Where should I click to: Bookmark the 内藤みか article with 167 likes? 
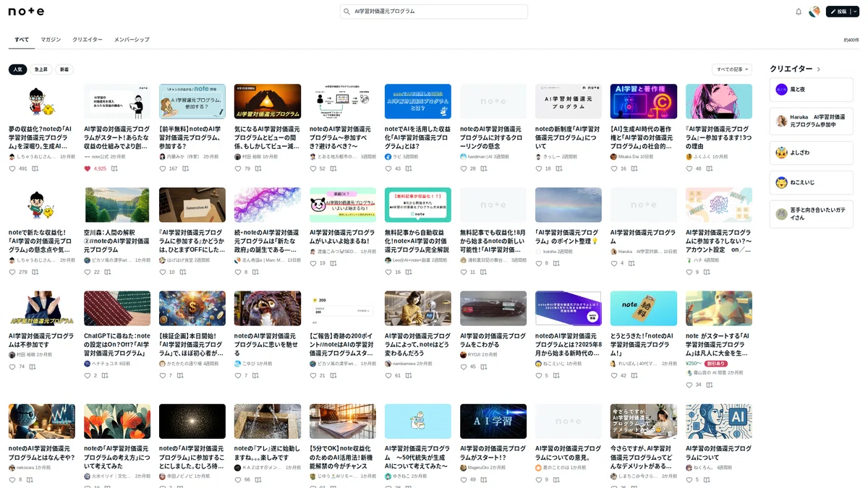185,168
